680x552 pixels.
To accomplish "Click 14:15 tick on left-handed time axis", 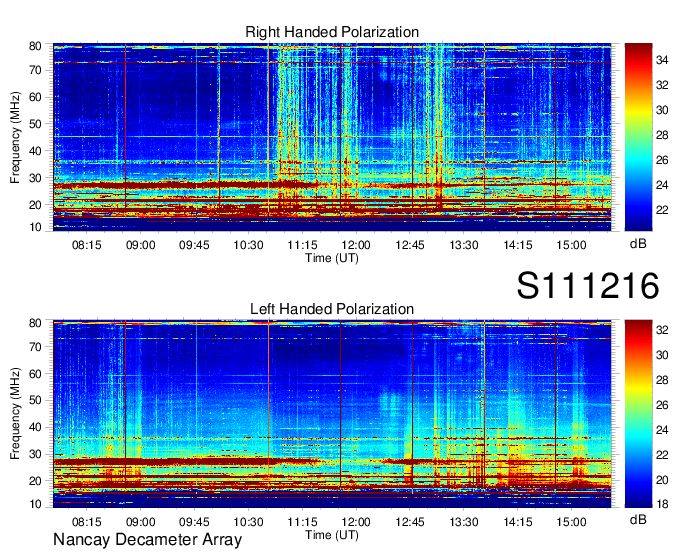I will (x=518, y=522).
